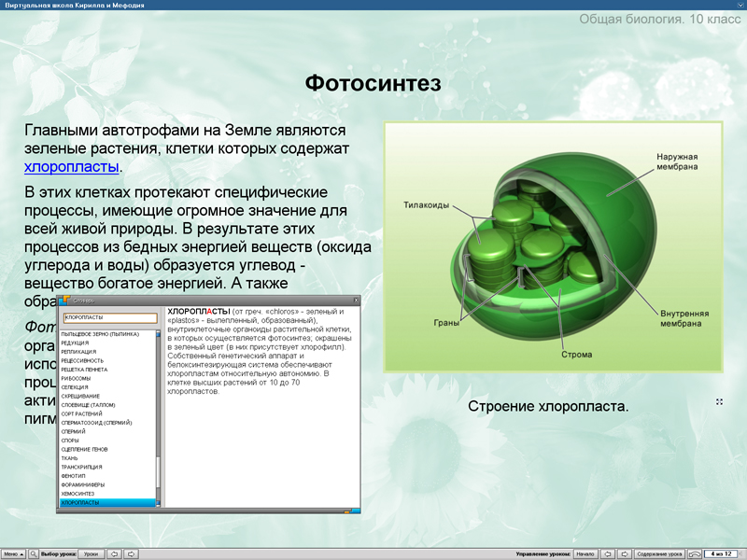Open the Меню dropdown in bottom bar
This screenshot has width=747, height=560.
[x=11, y=553]
